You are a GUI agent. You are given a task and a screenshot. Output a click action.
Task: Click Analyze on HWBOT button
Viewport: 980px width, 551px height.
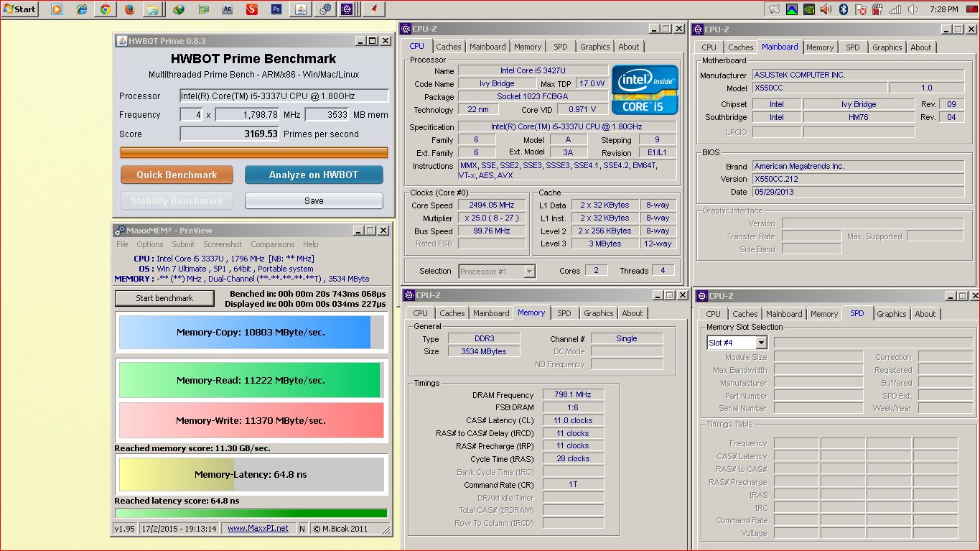[x=314, y=175]
